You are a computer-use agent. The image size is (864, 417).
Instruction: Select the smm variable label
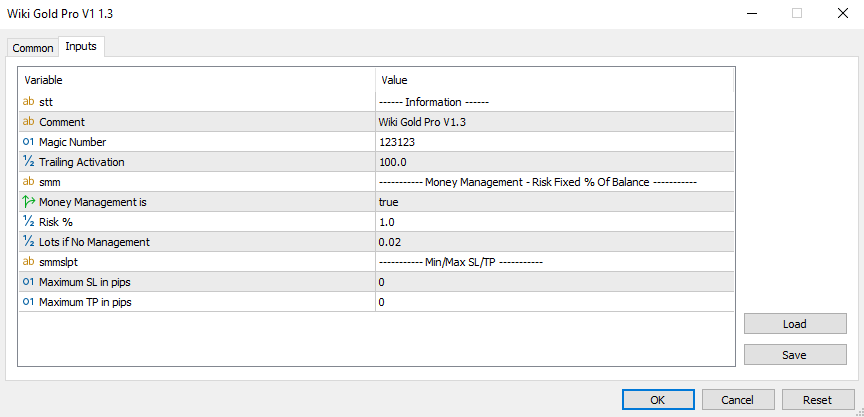point(50,182)
